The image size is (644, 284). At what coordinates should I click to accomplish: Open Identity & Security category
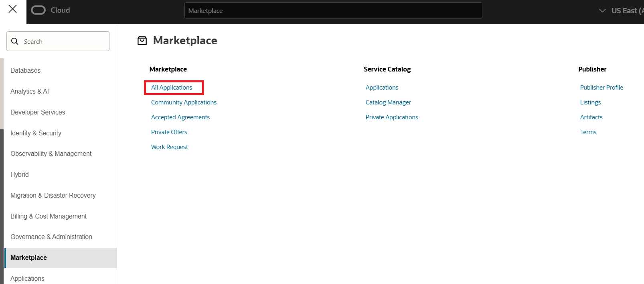(36, 133)
